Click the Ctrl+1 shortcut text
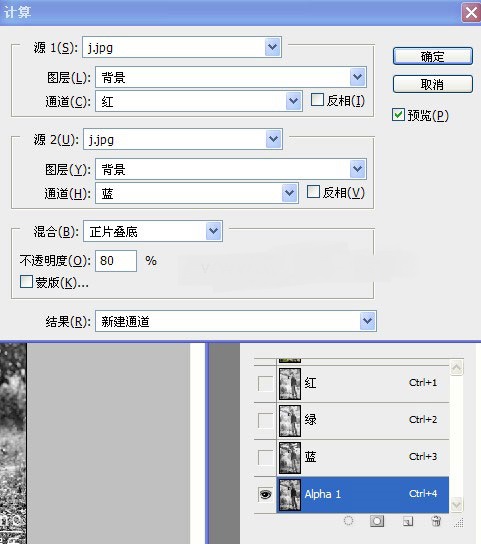 423,382
